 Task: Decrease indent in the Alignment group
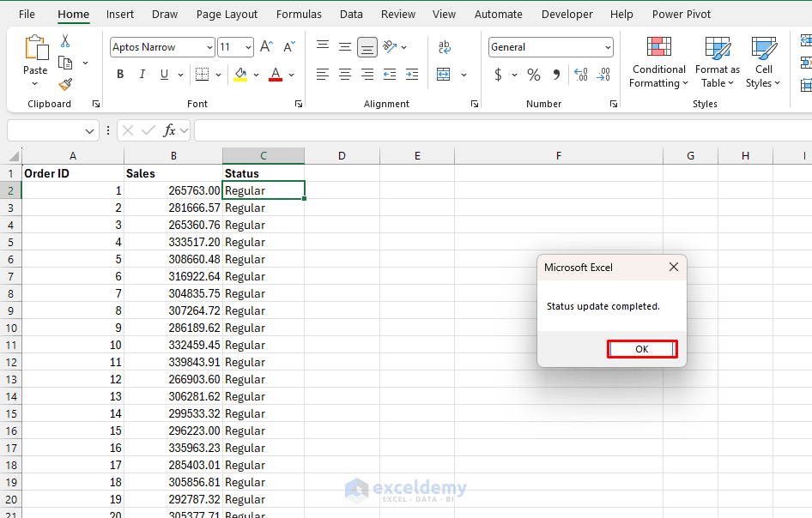tap(390, 75)
